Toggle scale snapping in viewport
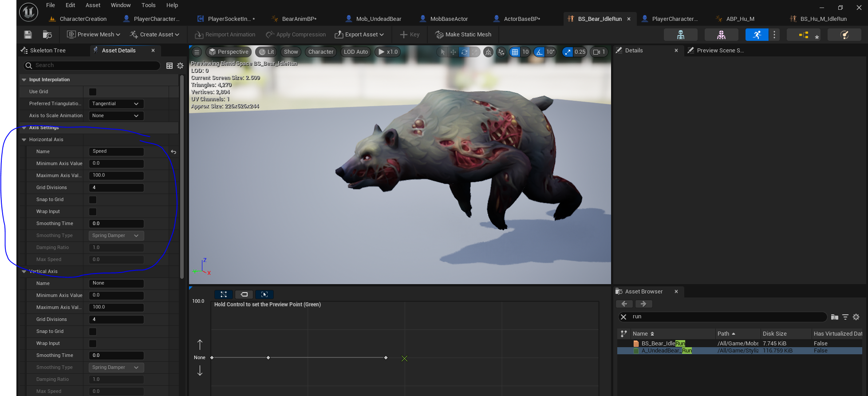Screen dimensions: 868x396 tap(568, 52)
